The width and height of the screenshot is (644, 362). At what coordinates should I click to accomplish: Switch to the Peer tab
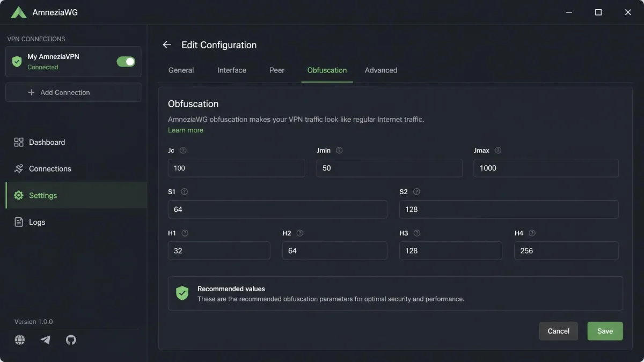pyautogui.click(x=277, y=70)
